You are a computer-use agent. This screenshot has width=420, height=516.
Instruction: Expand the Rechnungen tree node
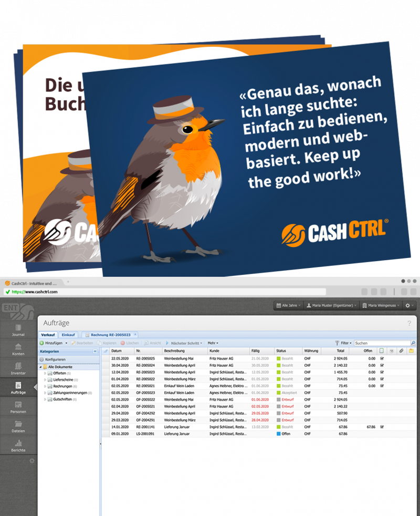pos(45,386)
